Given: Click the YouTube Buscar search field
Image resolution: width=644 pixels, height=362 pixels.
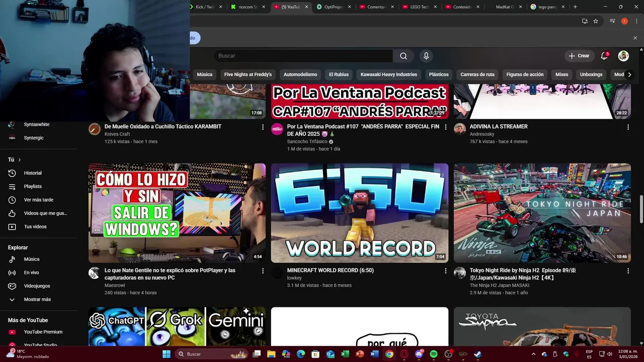Looking at the screenshot, I should (x=303, y=56).
